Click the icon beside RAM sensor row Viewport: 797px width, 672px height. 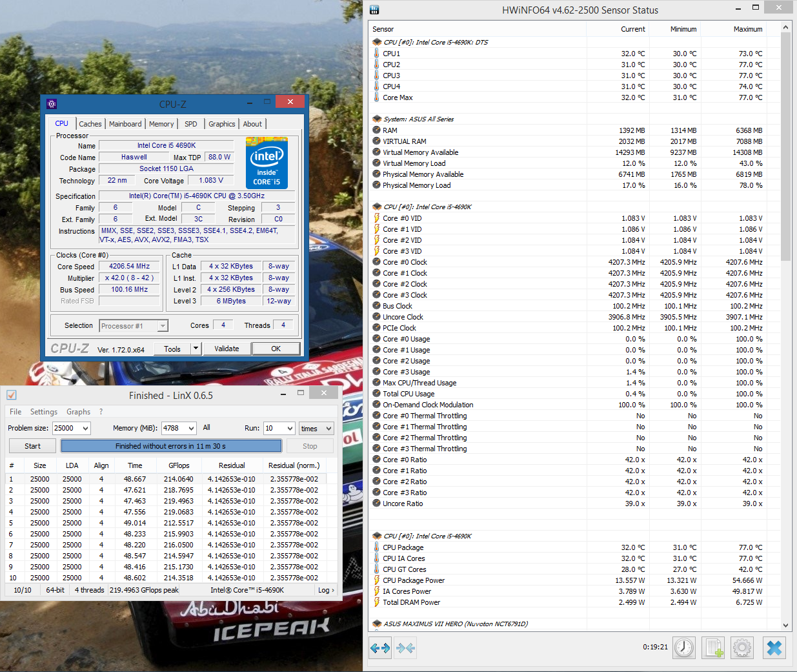377,130
